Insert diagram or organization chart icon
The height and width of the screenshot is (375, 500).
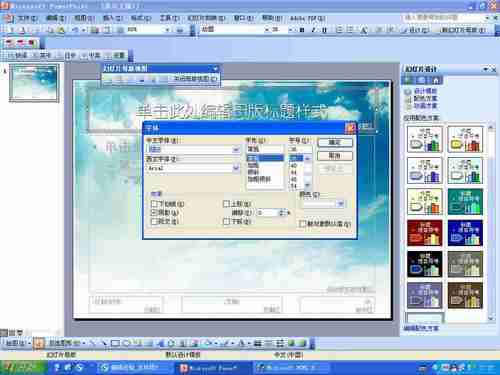pyautogui.click(x=172, y=343)
